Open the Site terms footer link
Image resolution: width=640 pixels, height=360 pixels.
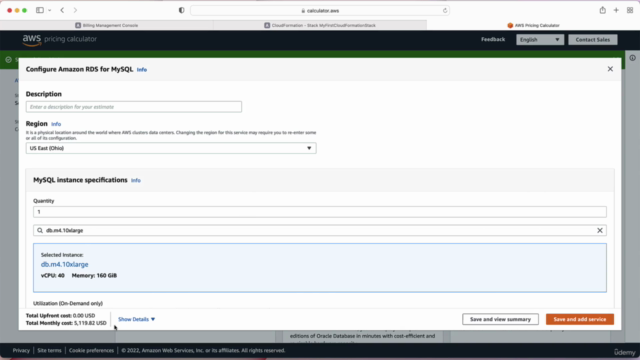[x=49, y=351]
